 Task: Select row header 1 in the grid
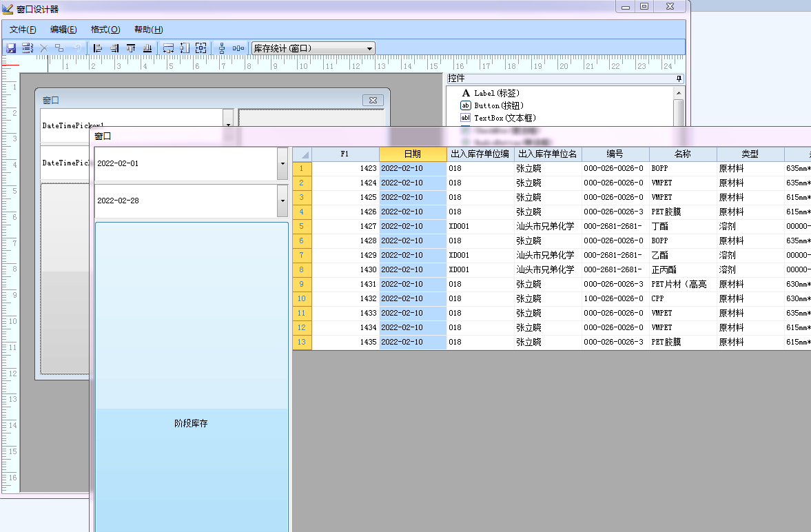point(302,169)
